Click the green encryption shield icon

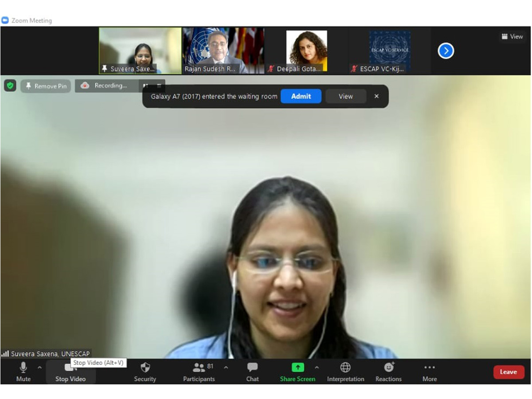10,86
